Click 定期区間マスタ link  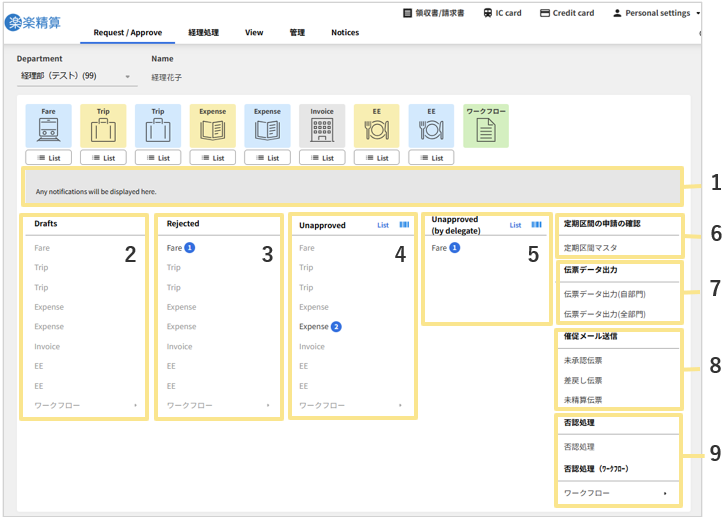589,246
